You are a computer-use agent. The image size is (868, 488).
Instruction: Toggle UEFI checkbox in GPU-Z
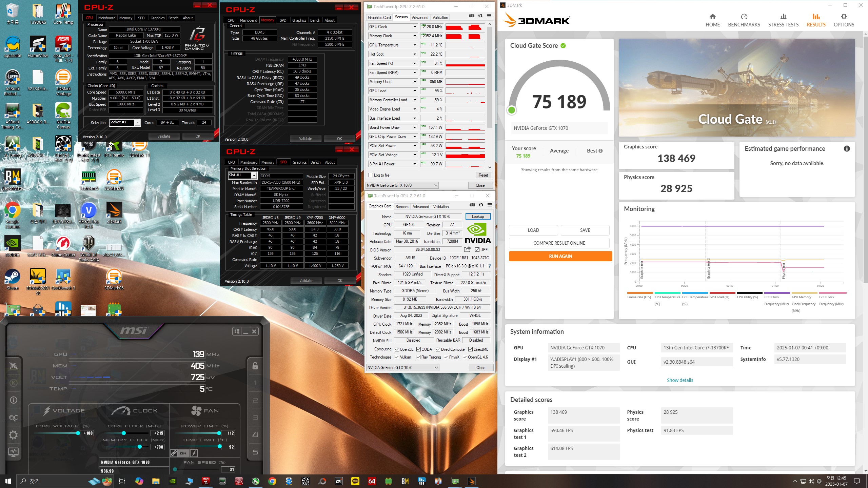pyautogui.click(x=477, y=249)
